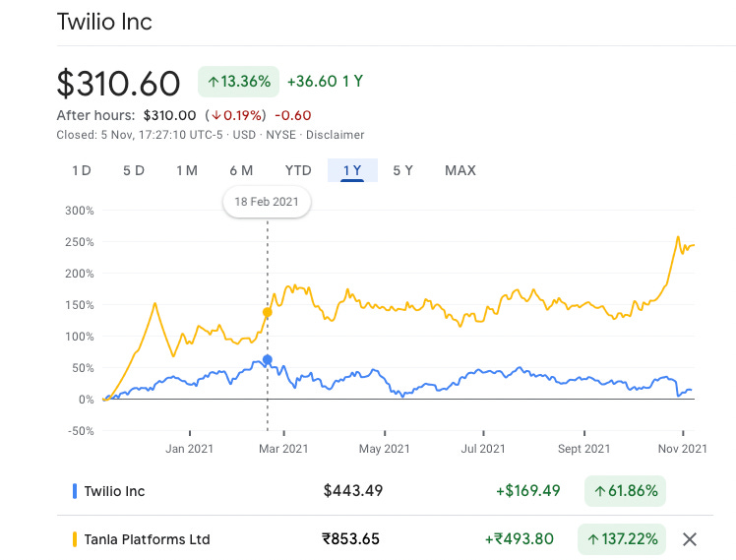This screenshot has width=736, height=560.
Task: Click the red 0.19% after-hours change
Action: pyautogui.click(x=238, y=115)
